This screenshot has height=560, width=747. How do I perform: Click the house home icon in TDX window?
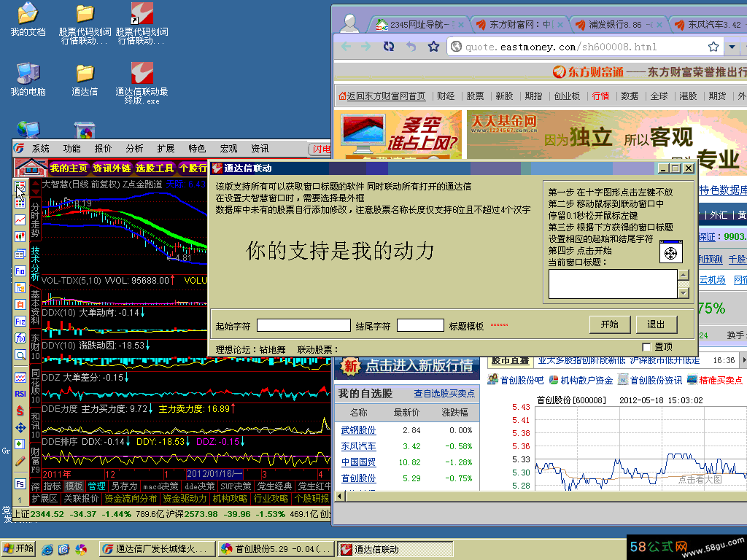click(x=30, y=168)
